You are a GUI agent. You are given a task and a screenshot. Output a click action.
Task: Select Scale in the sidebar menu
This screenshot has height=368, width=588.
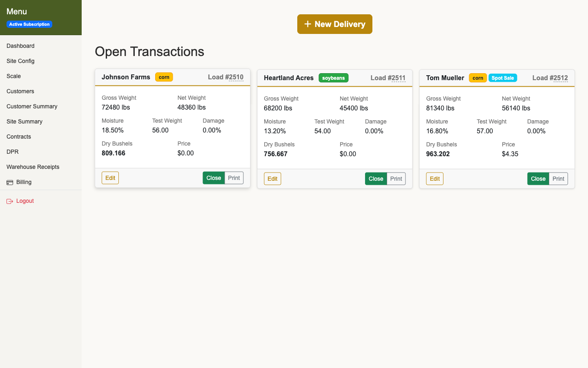pyautogui.click(x=13, y=76)
